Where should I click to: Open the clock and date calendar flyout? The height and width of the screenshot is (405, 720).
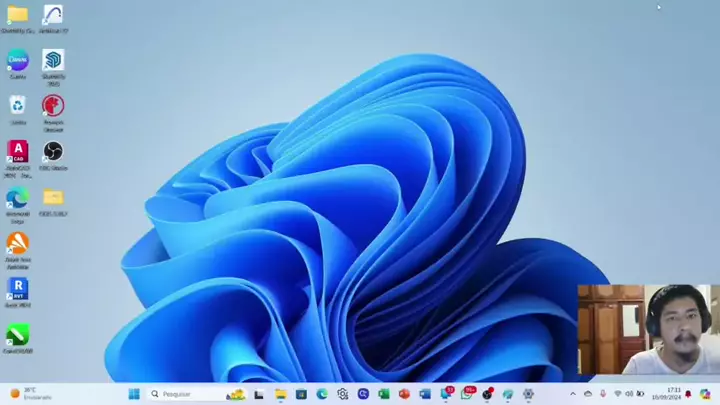[x=666, y=394]
